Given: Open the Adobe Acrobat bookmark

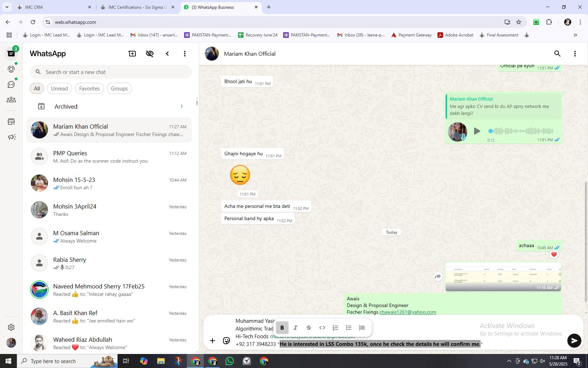Looking at the screenshot, I should (x=455, y=35).
